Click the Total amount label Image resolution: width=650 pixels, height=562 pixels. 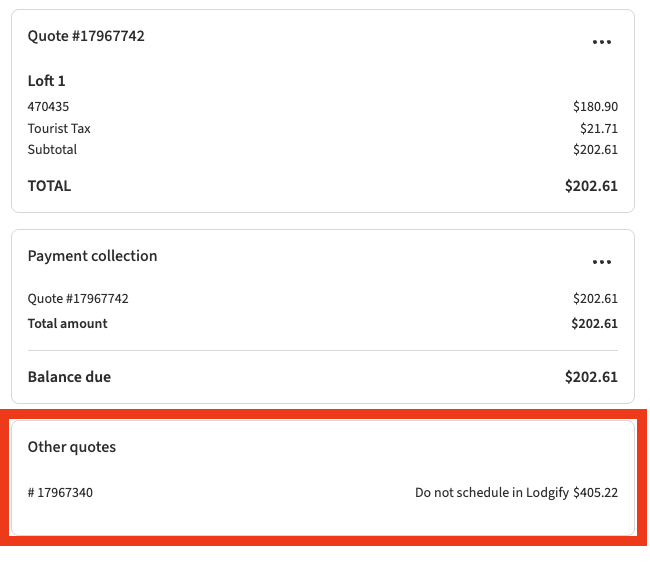tap(67, 323)
